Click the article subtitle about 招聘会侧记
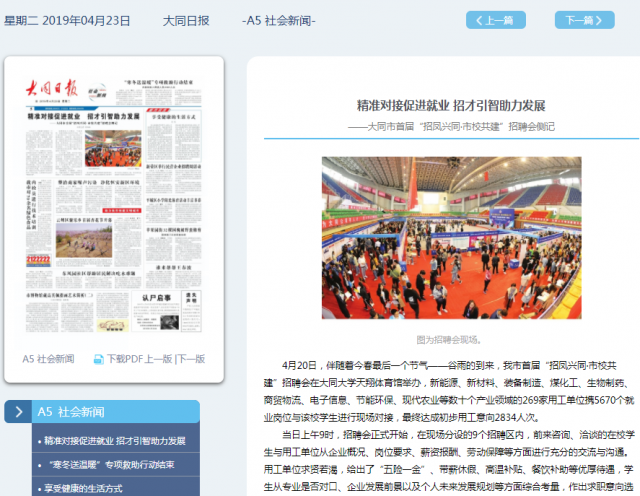This screenshot has width=640, height=496. [451, 127]
